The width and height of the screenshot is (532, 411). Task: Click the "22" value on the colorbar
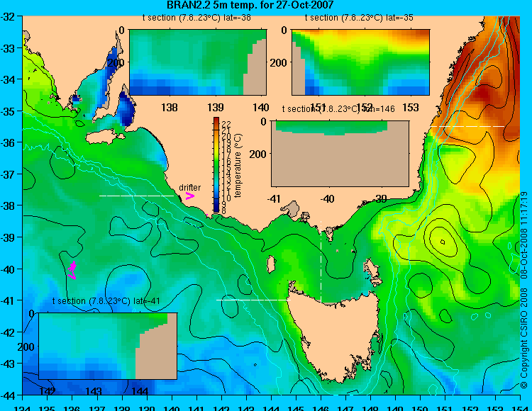[x=226, y=124]
